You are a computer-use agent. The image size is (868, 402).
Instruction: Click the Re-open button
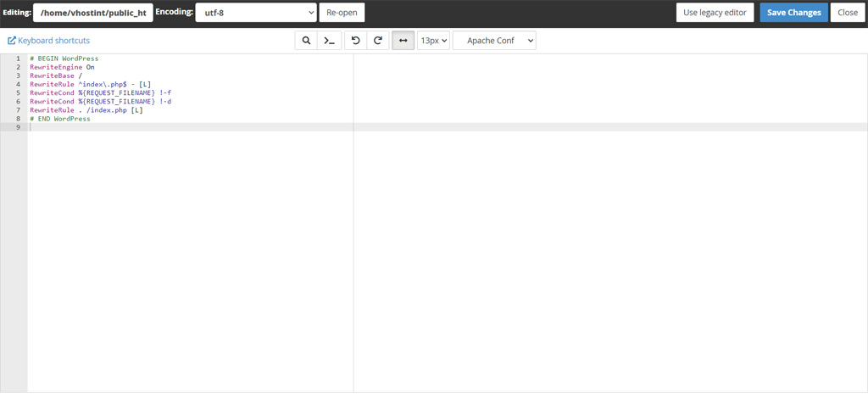coord(342,12)
